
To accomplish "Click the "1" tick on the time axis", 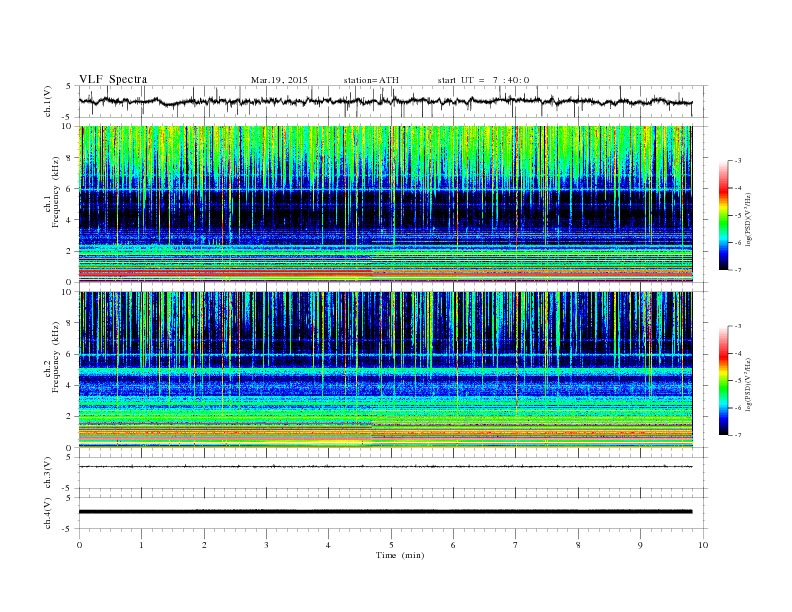I will 141,545.
